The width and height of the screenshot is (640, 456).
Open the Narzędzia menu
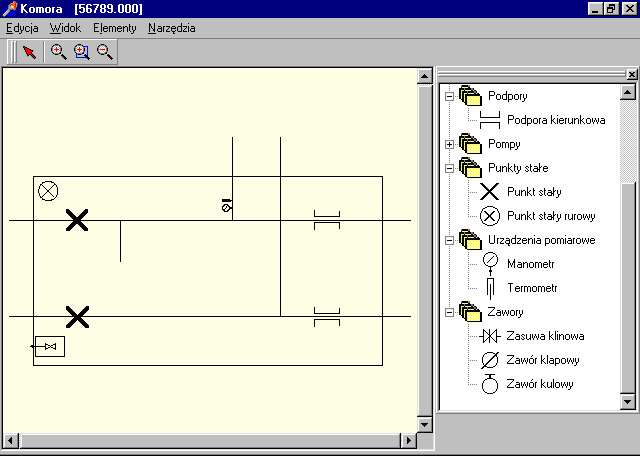coord(171,28)
